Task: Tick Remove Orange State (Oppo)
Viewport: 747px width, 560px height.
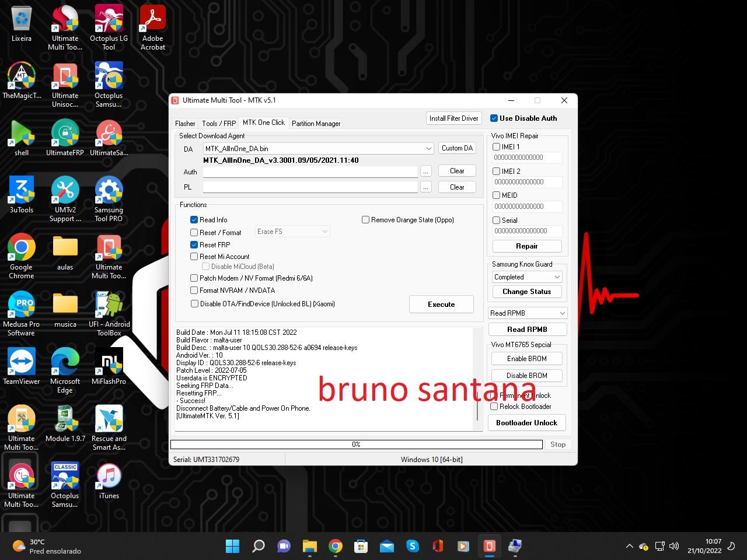Action: click(365, 220)
